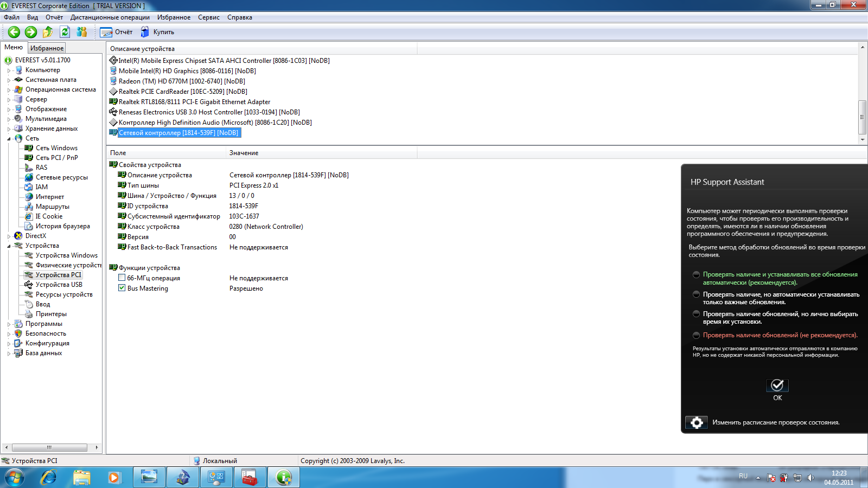The width and height of the screenshot is (868, 488).
Task: Expand the Мультимедиа tree node
Action: click(x=9, y=119)
